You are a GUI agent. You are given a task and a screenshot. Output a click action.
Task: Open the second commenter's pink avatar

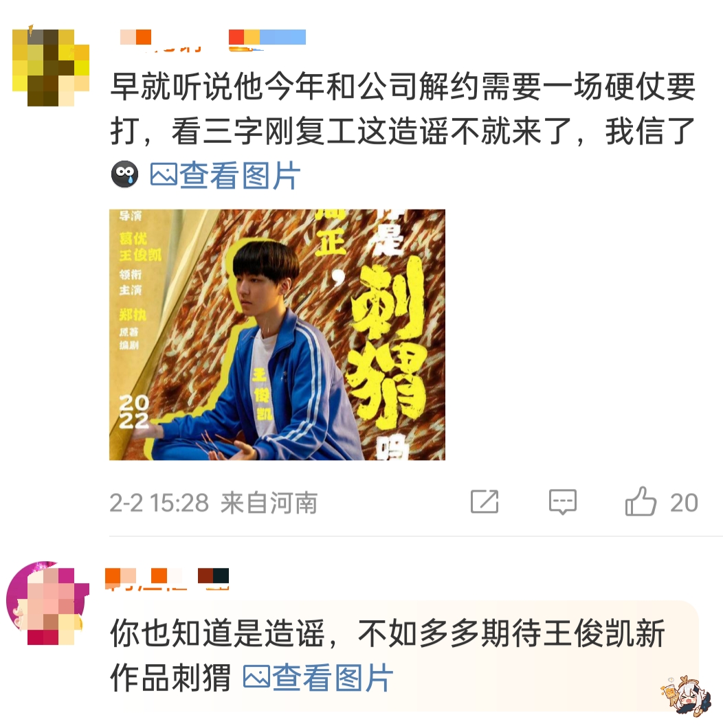(47, 602)
